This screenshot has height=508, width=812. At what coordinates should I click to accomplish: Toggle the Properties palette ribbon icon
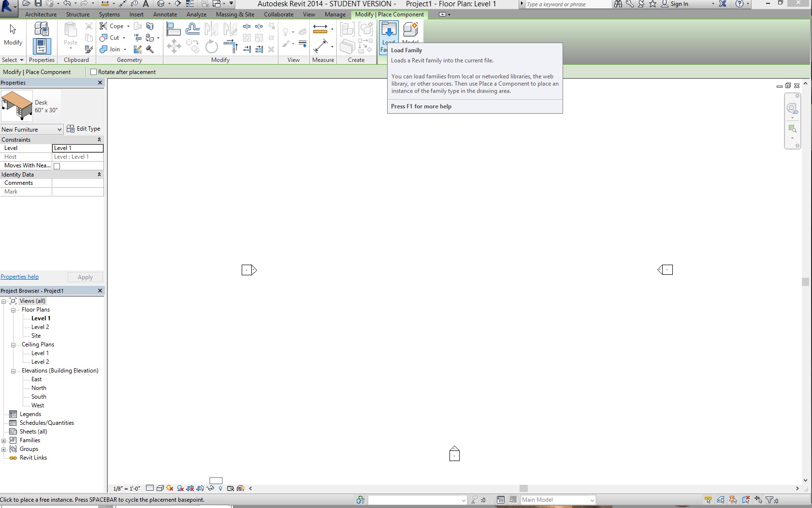pos(42,46)
